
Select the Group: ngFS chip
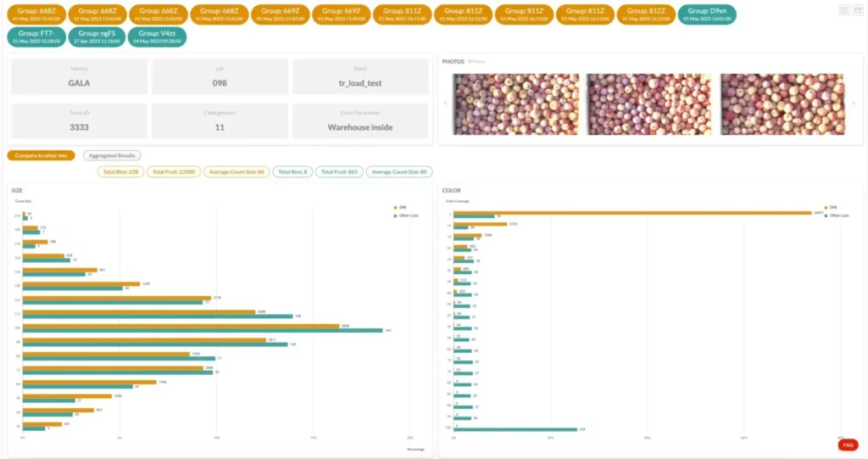click(97, 36)
